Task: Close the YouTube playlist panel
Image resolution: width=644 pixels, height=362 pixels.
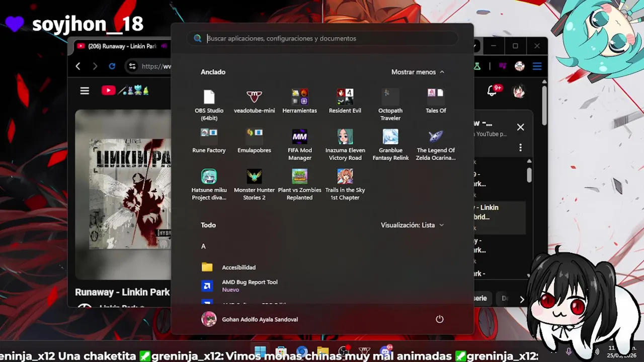Action: [520, 127]
